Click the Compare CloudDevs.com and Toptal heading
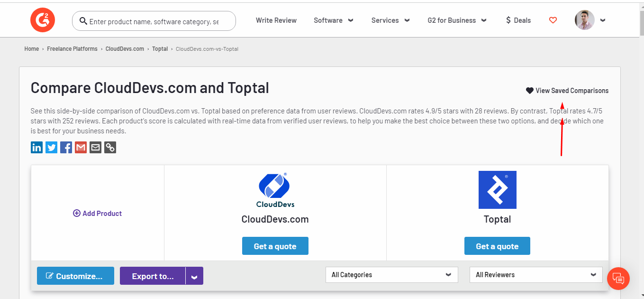Viewport: 644px width, 299px height. click(150, 88)
